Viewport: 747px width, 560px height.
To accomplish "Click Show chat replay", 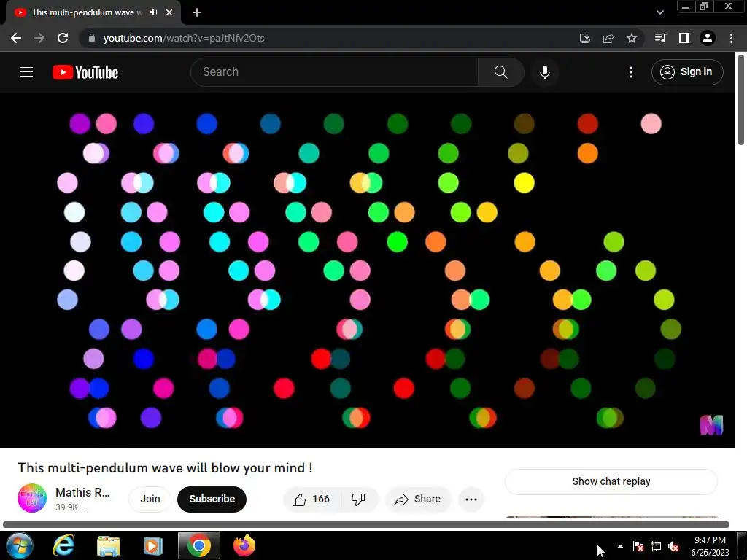I will 611,481.
